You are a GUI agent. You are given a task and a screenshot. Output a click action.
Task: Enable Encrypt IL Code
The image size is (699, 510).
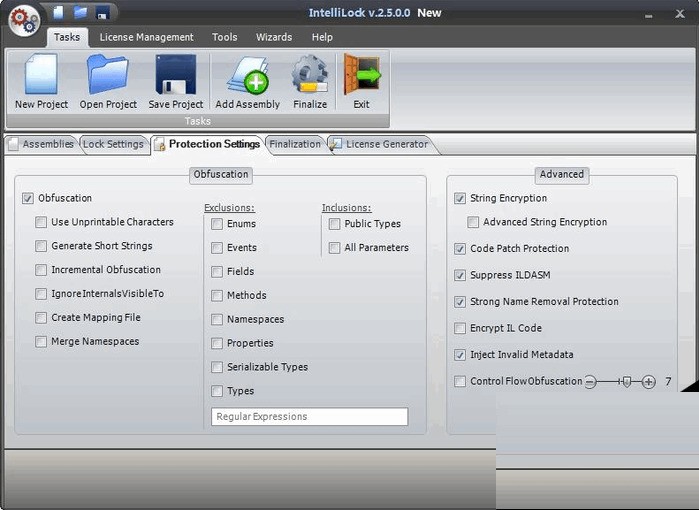pos(460,329)
